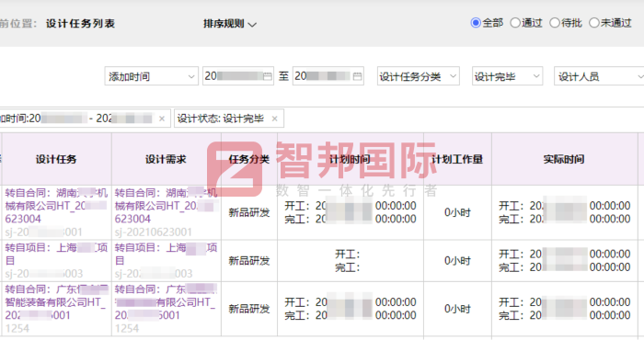Select the 通过 radio option
Image resolution: width=644 pixels, height=340 pixels.
pyautogui.click(x=515, y=23)
